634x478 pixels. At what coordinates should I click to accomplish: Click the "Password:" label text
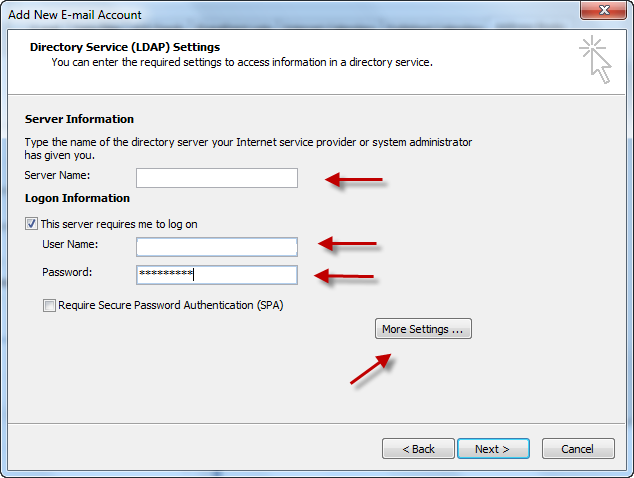[66, 272]
